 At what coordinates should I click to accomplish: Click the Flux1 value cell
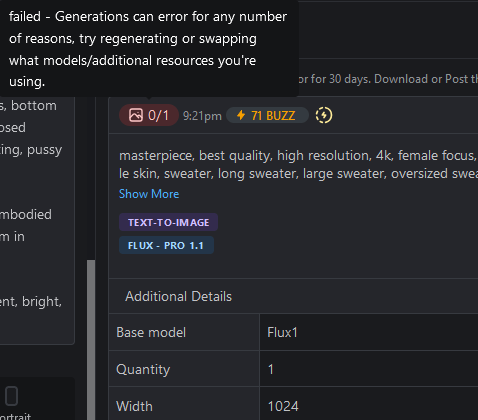(369, 332)
